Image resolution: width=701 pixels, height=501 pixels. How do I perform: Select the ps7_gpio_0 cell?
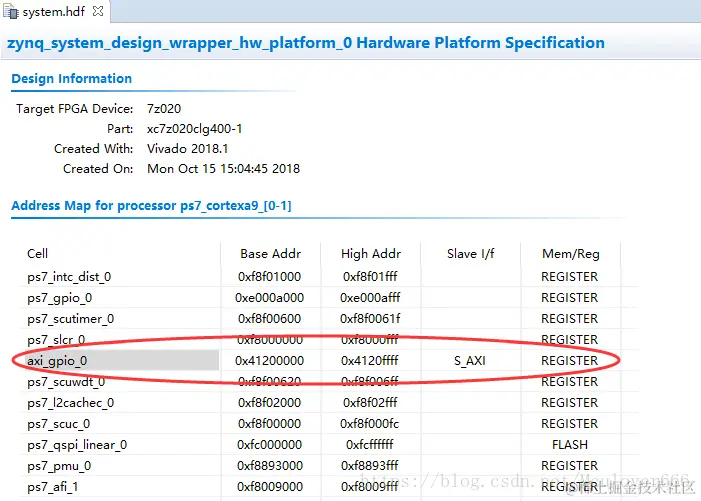point(59,298)
